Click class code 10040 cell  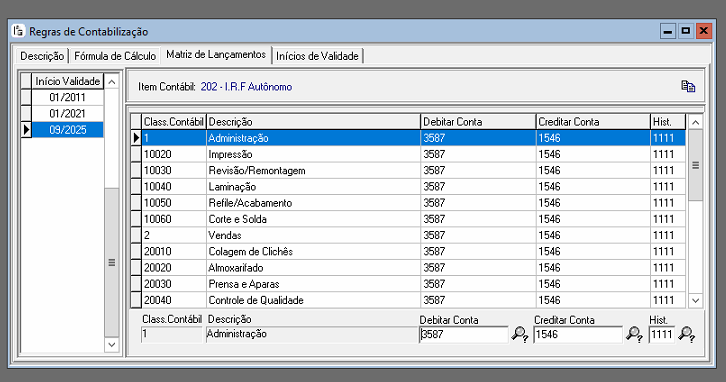174,187
